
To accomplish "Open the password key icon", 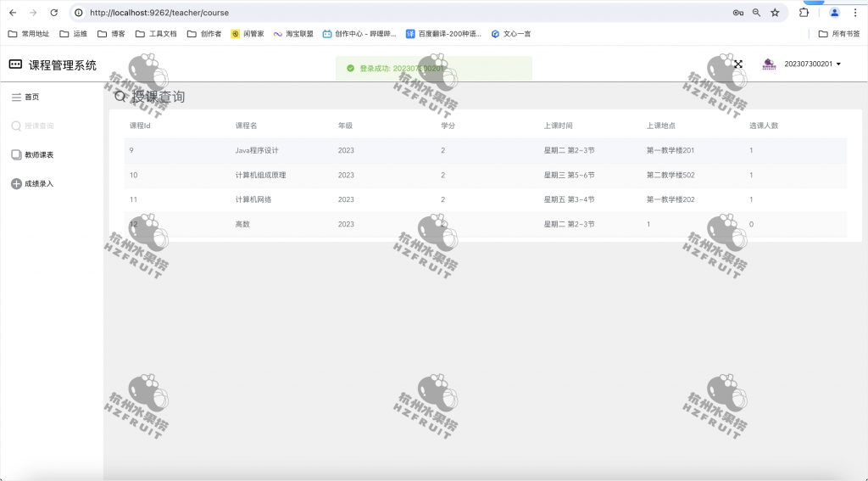I will [738, 12].
